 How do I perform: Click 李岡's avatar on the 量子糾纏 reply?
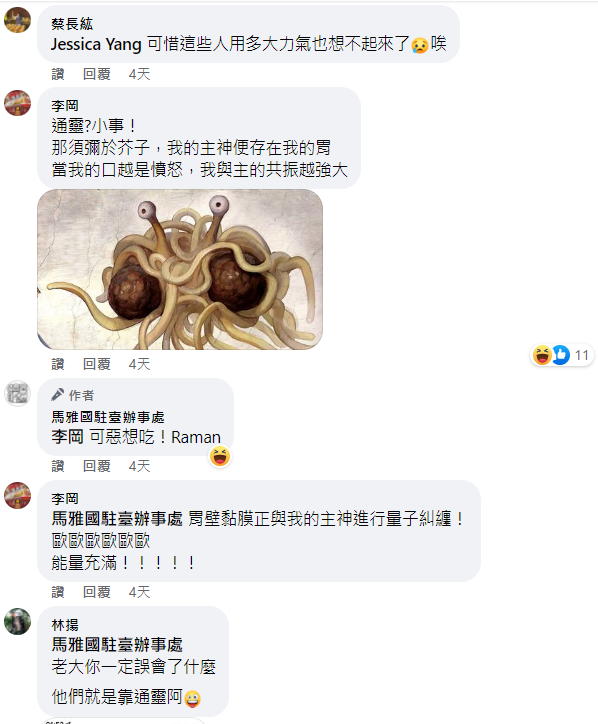pyautogui.click(x=18, y=495)
